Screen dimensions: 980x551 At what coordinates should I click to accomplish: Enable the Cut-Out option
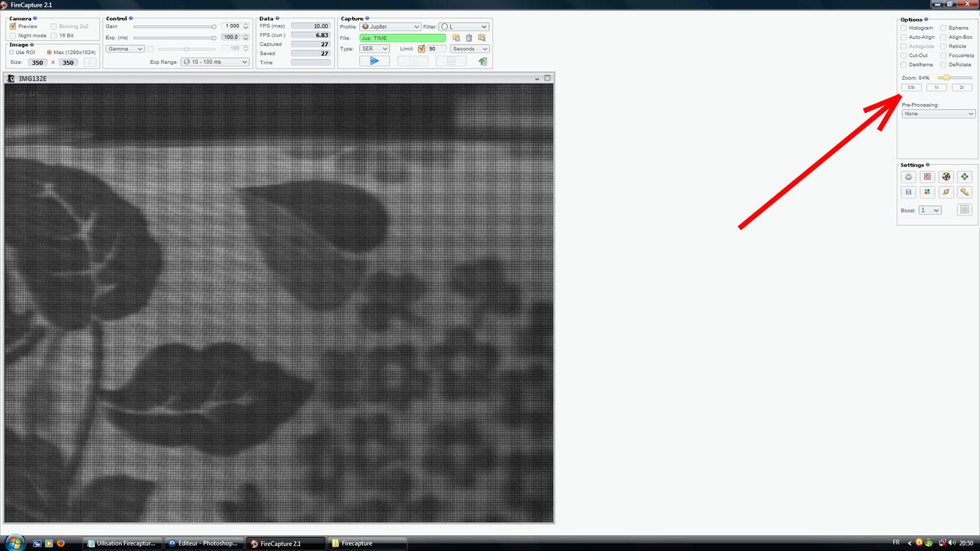tap(903, 56)
